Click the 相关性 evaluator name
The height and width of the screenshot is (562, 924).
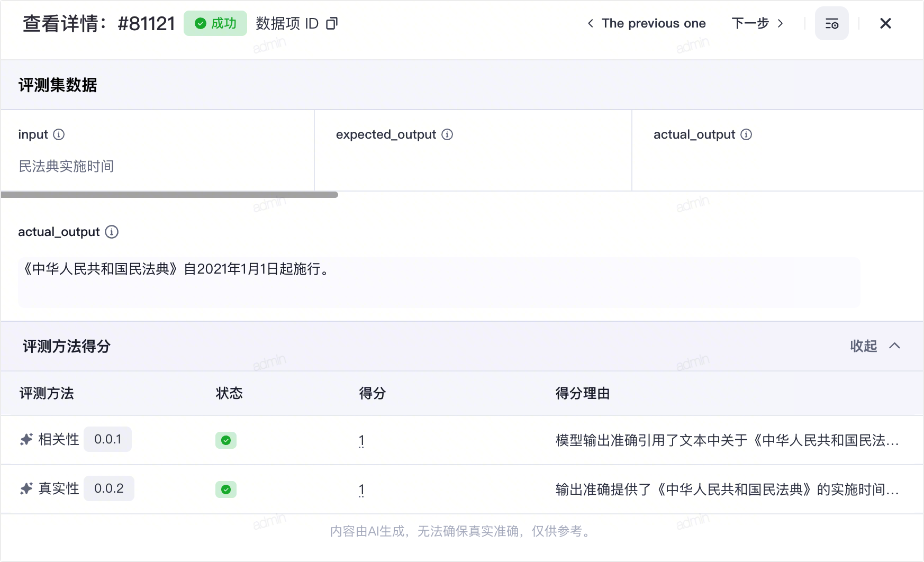59,439
